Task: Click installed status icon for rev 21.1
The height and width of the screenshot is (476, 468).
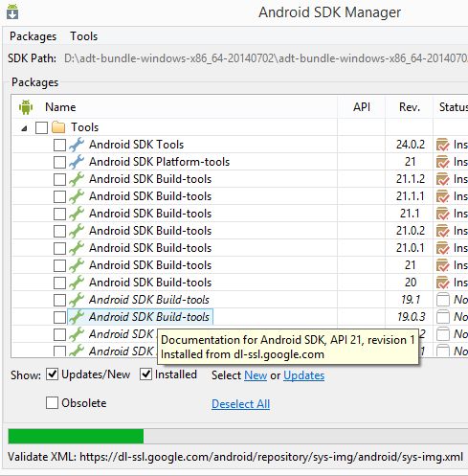Action: [x=443, y=214]
